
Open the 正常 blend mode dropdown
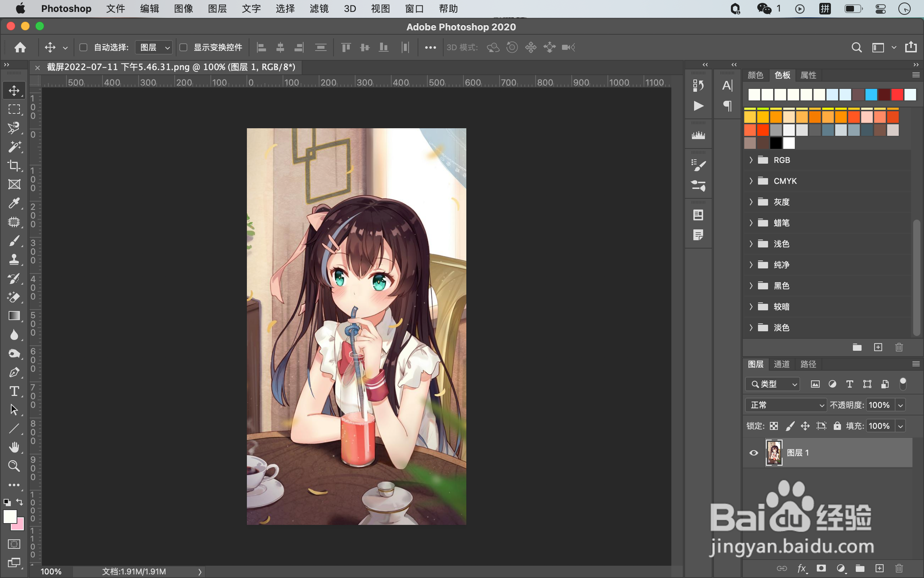point(786,405)
